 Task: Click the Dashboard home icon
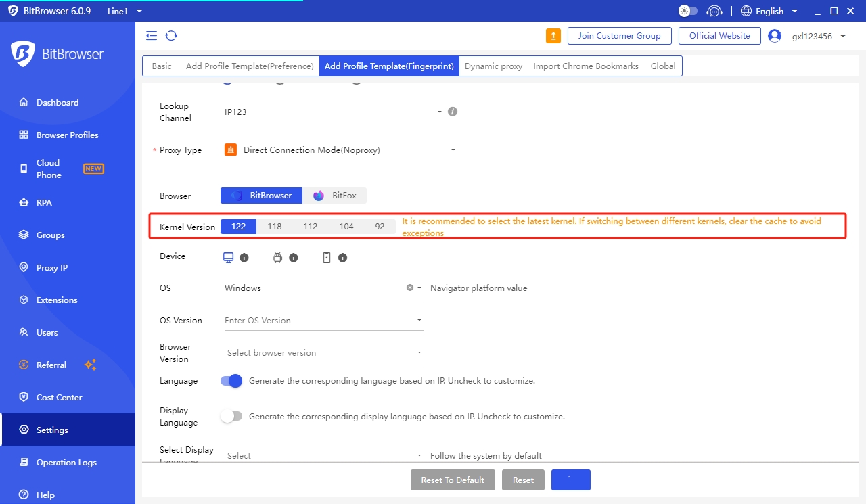(x=24, y=103)
